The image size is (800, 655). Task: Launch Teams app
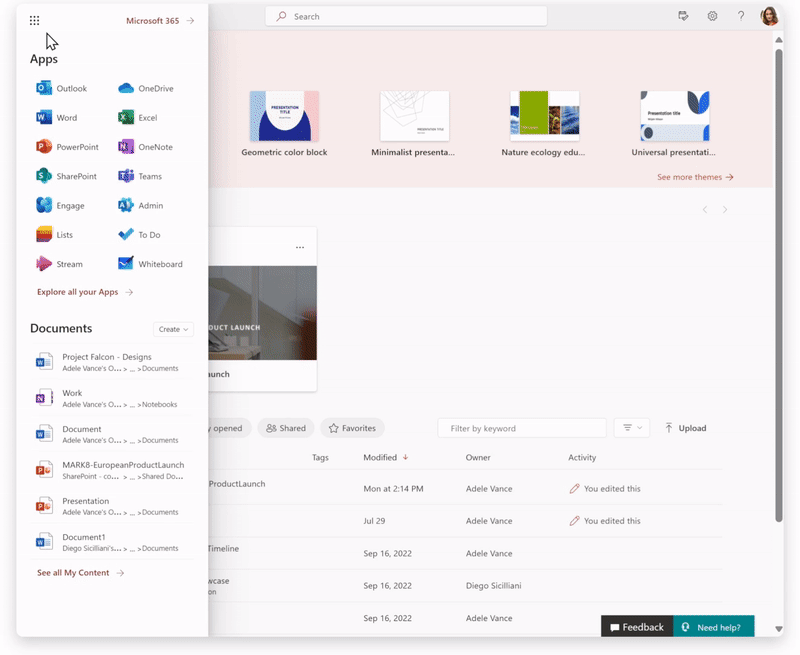(139, 176)
